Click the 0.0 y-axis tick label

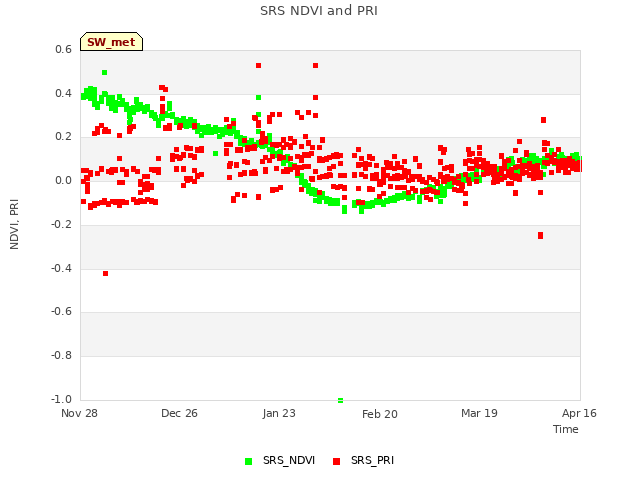(x=63, y=180)
